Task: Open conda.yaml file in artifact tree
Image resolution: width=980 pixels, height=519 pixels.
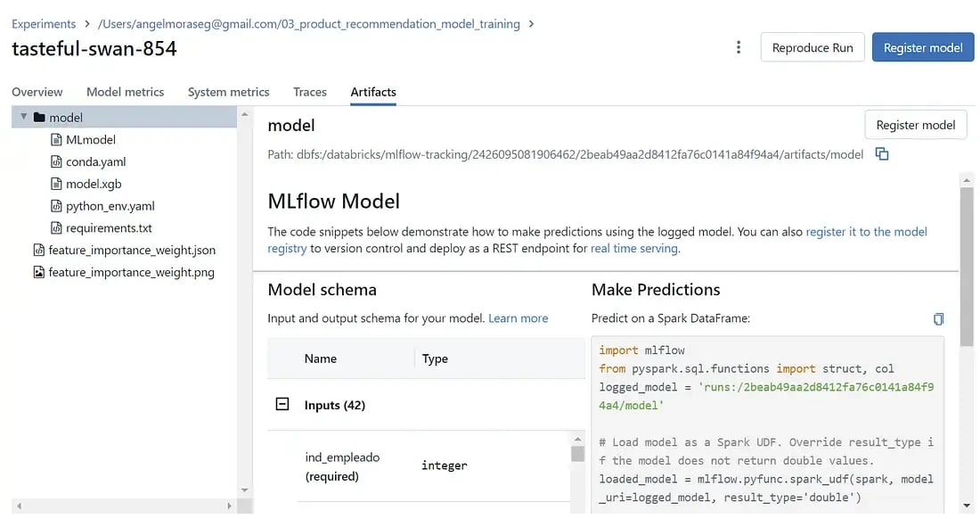Action: [x=95, y=161]
